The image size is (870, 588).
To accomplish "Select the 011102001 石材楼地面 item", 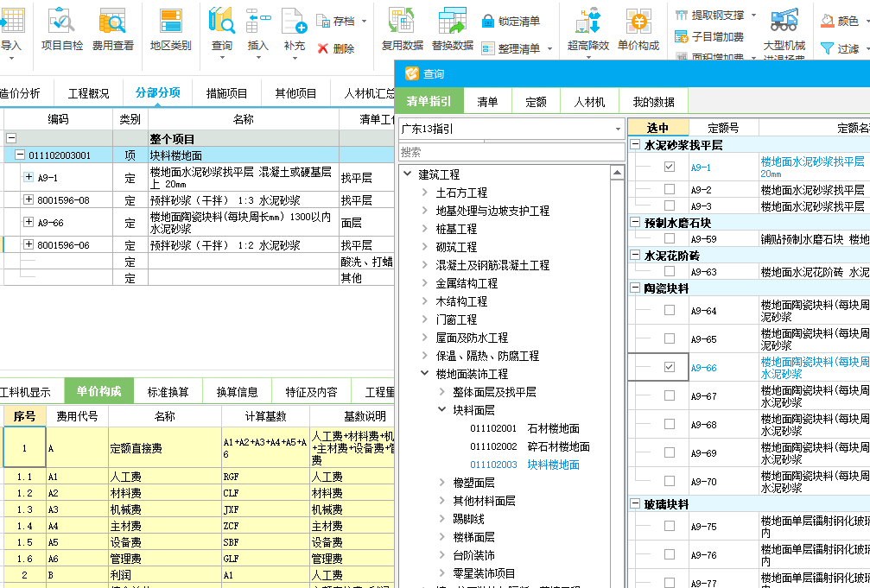I will tap(524, 428).
